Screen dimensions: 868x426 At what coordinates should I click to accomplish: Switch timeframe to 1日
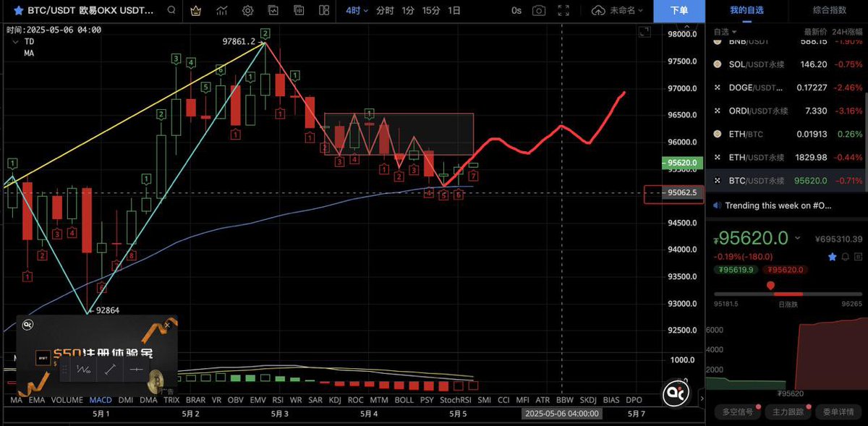(x=454, y=11)
